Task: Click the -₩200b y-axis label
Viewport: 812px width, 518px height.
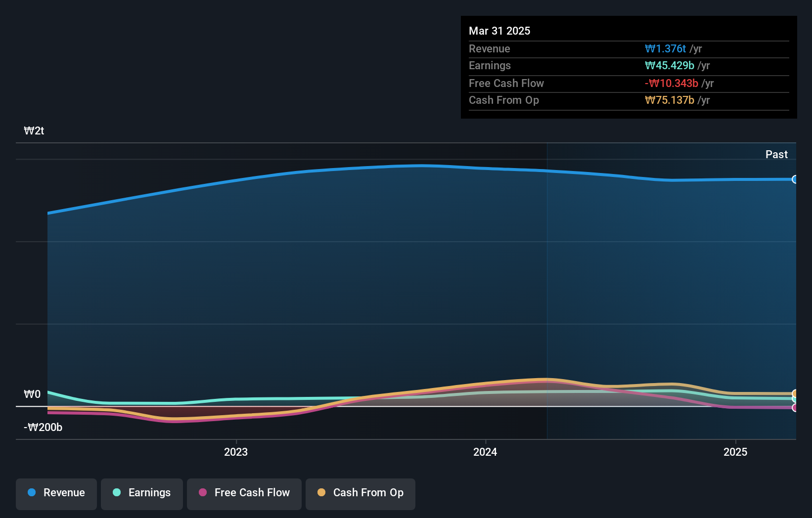Action: tap(43, 427)
